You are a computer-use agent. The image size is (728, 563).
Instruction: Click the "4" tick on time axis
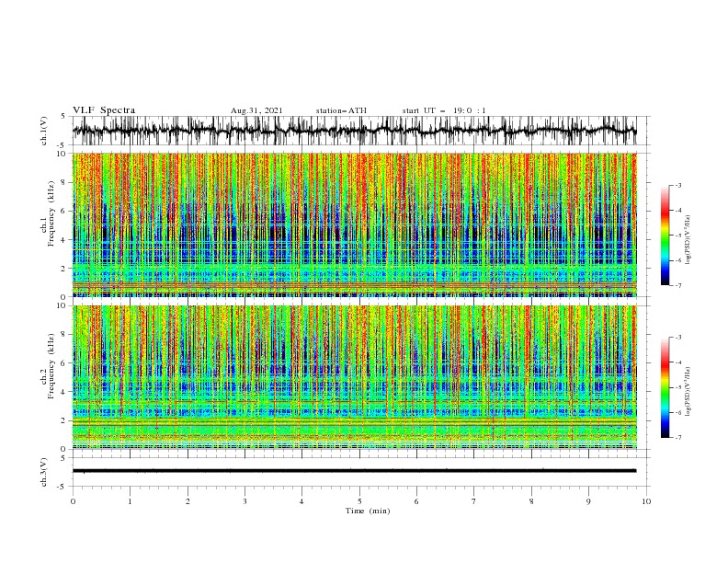point(301,501)
